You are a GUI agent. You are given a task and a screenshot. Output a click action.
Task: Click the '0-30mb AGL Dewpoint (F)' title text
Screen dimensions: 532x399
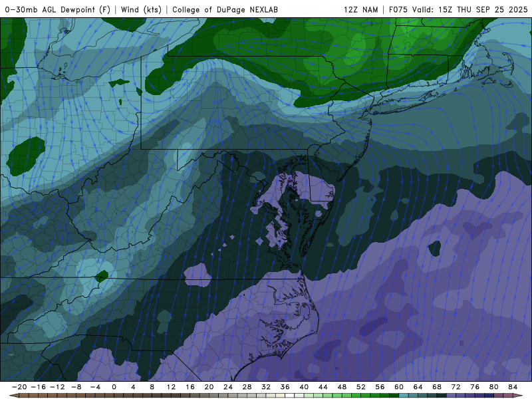click(x=58, y=9)
